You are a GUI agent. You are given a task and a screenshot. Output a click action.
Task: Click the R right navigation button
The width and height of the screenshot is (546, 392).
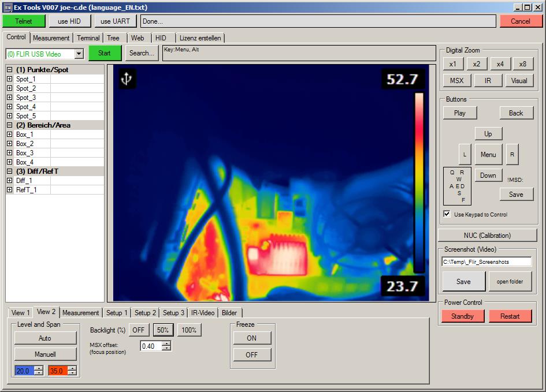coord(512,155)
